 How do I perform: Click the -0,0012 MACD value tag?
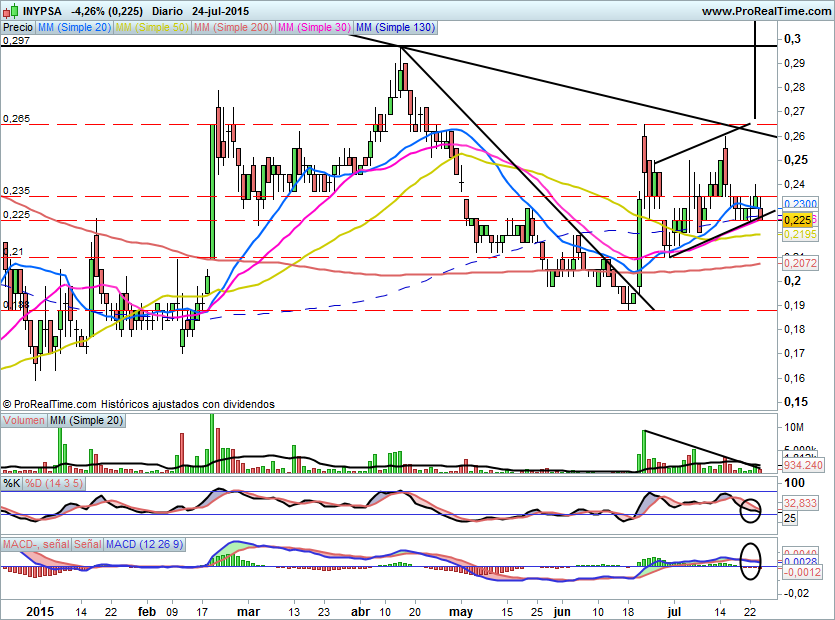pos(802,572)
